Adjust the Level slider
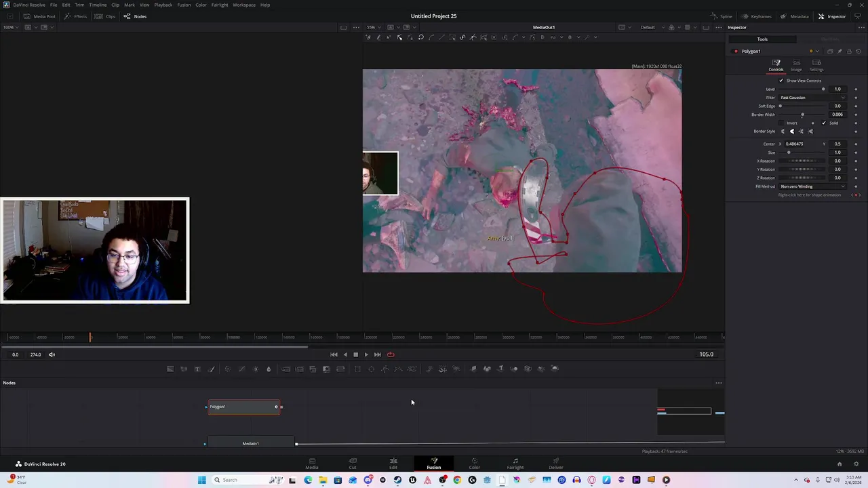The image size is (868, 488). coord(802,89)
